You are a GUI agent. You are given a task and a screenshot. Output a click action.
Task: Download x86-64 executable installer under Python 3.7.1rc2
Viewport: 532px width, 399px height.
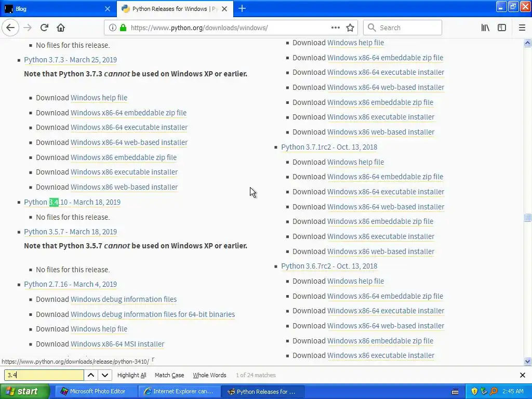385,192
